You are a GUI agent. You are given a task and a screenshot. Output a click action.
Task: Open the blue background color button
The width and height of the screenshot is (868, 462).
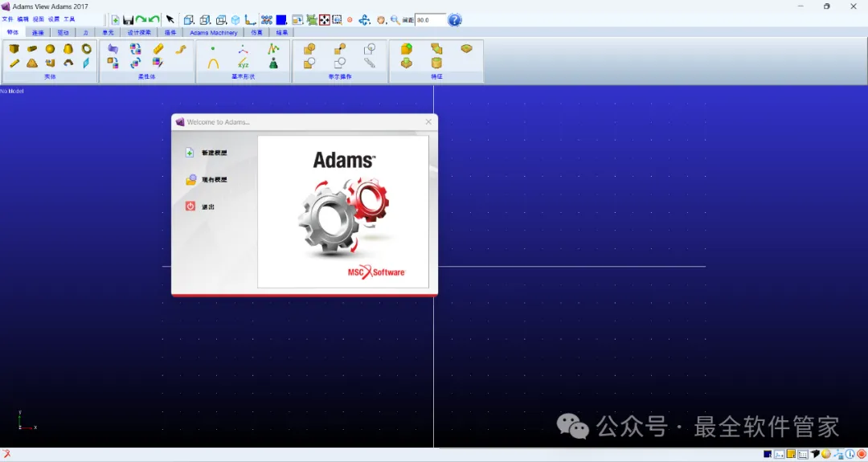[x=281, y=20]
